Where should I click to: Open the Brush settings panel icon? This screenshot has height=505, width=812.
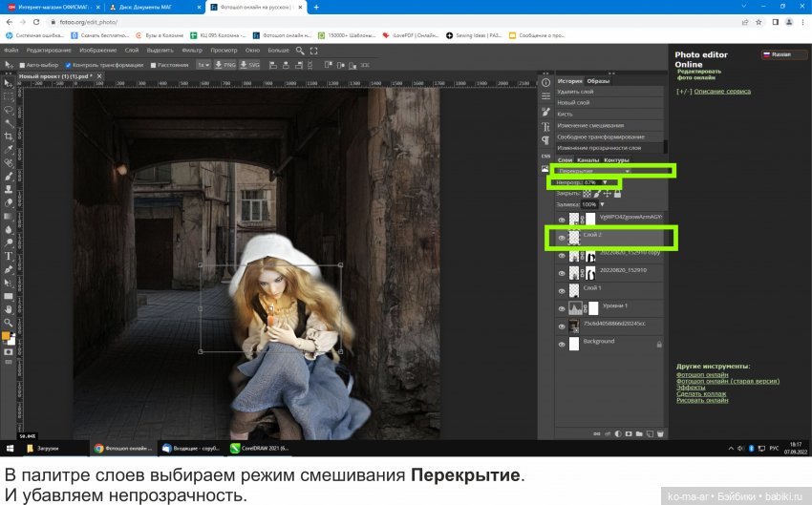pyautogui.click(x=545, y=112)
